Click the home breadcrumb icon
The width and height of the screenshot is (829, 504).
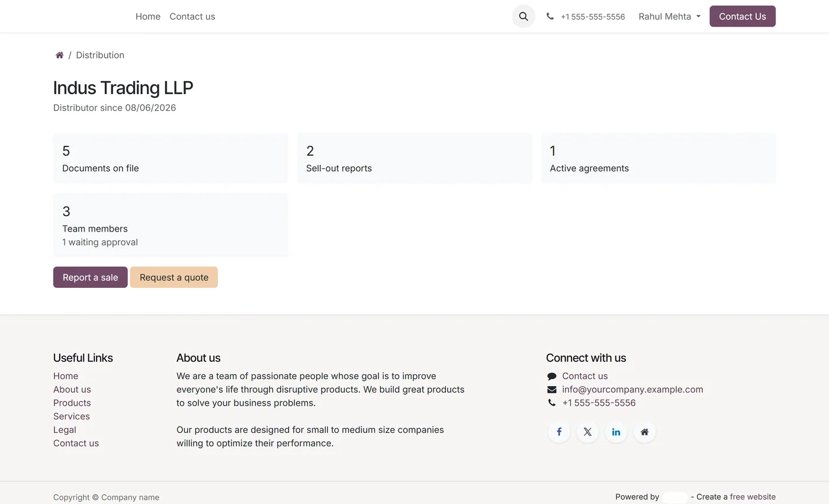click(59, 55)
